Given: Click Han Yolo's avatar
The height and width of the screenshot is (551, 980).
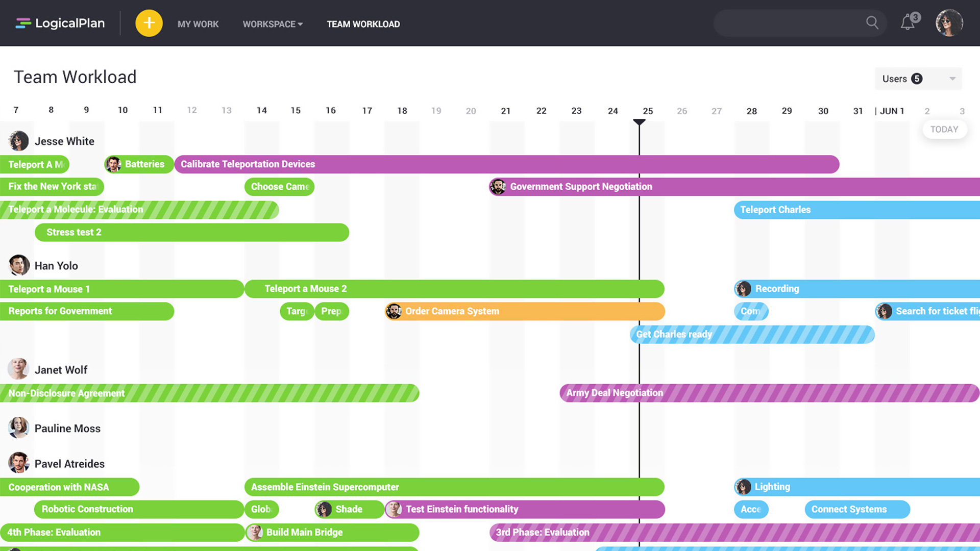Looking at the screenshot, I should click(19, 265).
